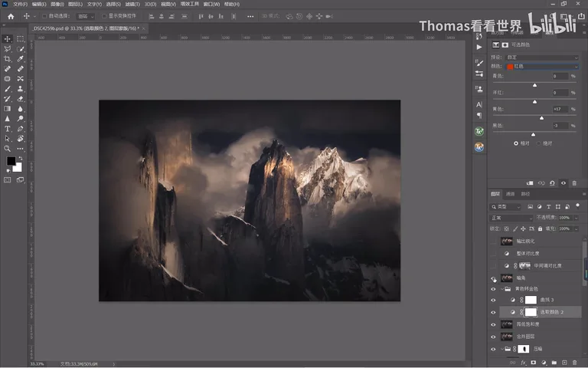Select the Crop tool
This screenshot has height=368, width=588.
tap(7, 58)
